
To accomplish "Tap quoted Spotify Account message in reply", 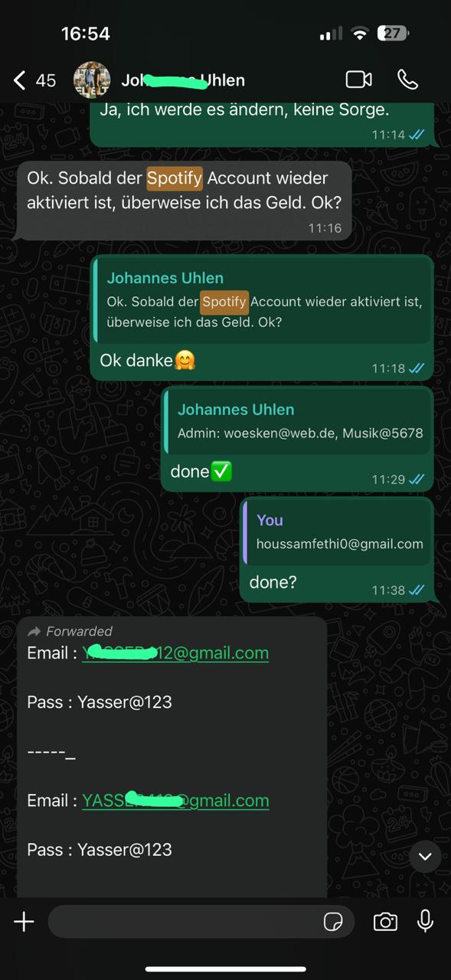I will coord(261,301).
